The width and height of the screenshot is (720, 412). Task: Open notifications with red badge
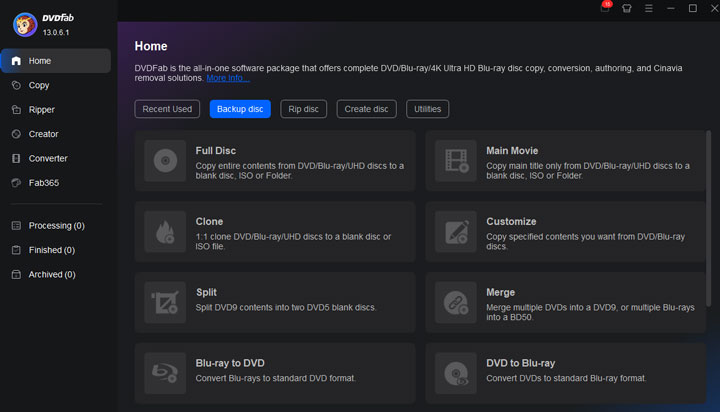(606, 7)
